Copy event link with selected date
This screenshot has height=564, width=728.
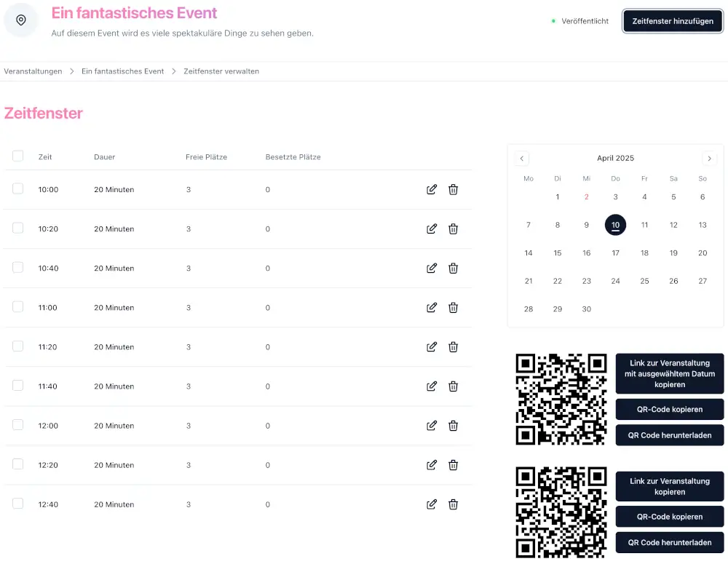[669, 373]
